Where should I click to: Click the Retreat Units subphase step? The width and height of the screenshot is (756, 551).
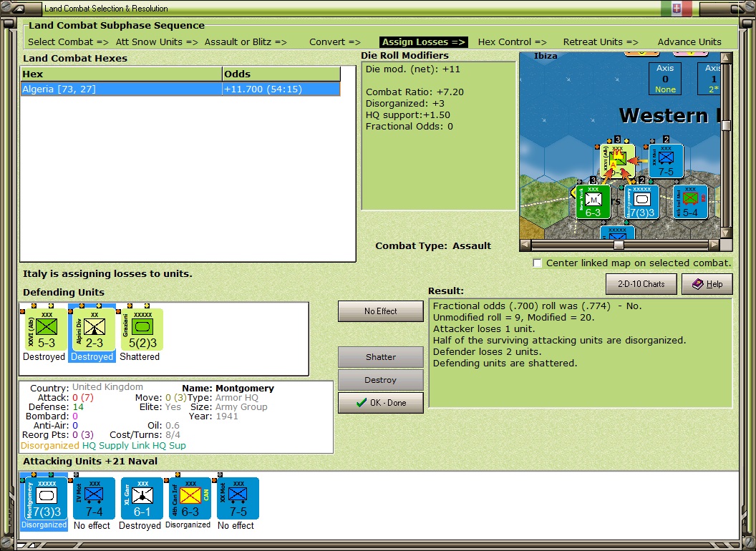pyautogui.click(x=600, y=42)
